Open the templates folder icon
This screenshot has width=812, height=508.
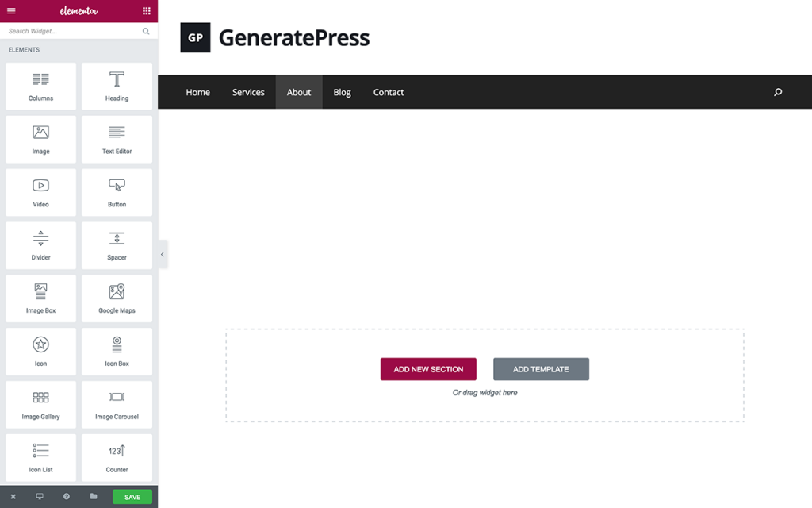tap(94, 497)
